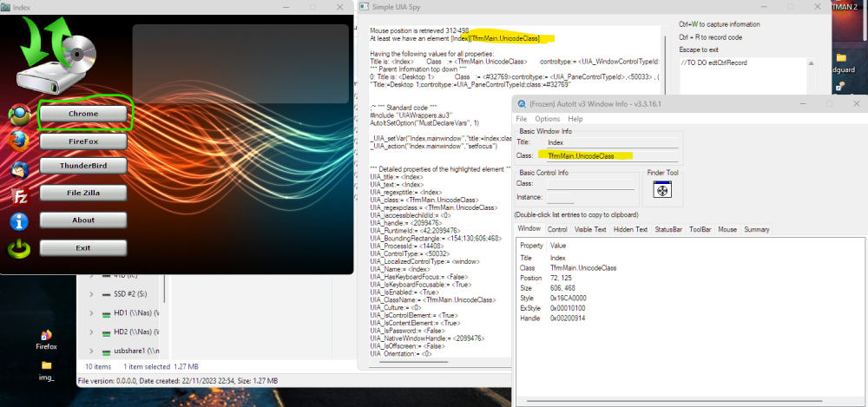The width and height of the screenshot is (868, 407).
Task: Click the '1 item selected 1.27 MB' status text
Action: point(161,366)
